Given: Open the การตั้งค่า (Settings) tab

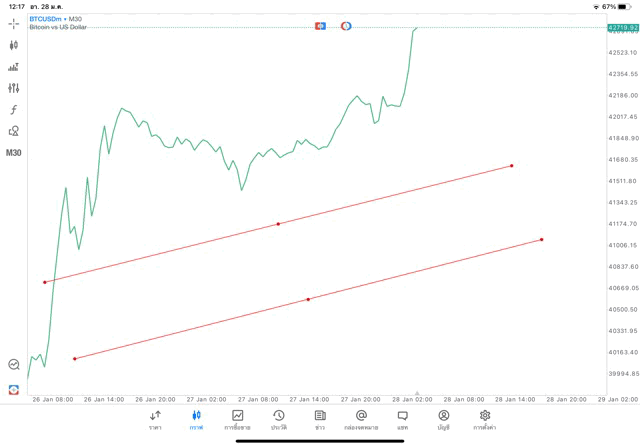Looking at the screenshot, I should click(x=485, y=420).
